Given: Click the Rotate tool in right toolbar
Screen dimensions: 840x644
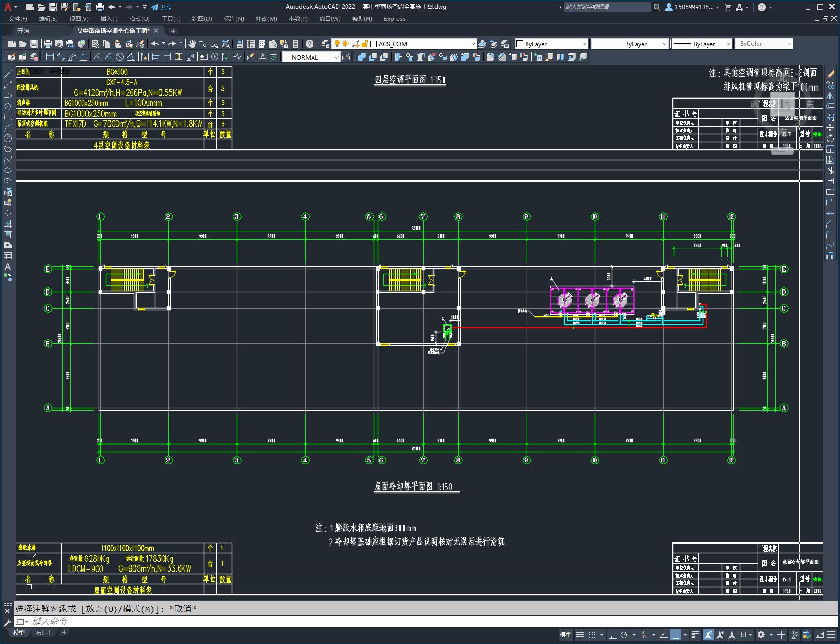Looking at the screenshot, I should click(830, 138).
